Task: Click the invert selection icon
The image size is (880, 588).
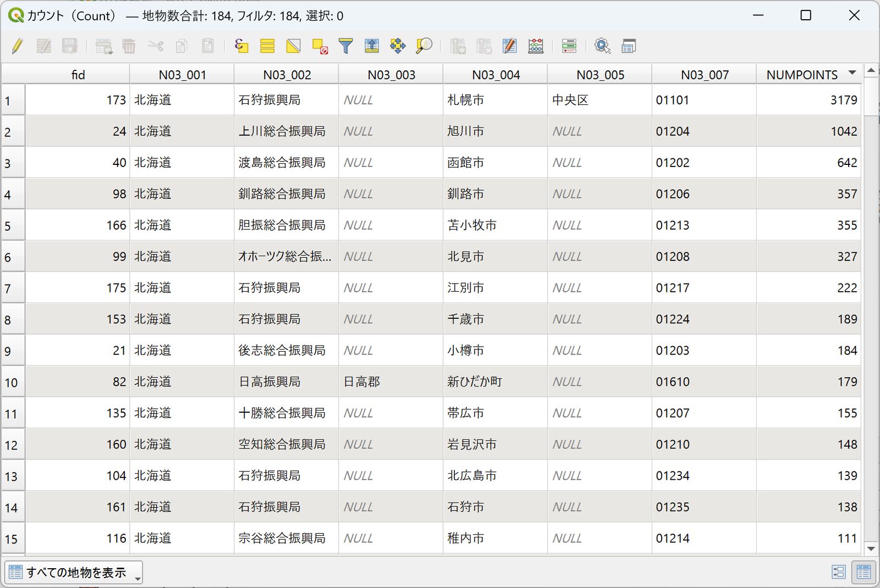Action: coord(294,46)
